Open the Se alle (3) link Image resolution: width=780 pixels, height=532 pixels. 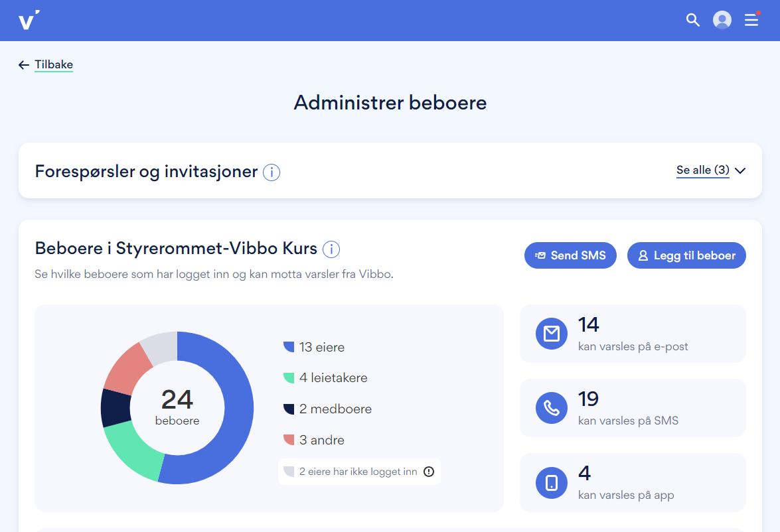click(702, 170)
